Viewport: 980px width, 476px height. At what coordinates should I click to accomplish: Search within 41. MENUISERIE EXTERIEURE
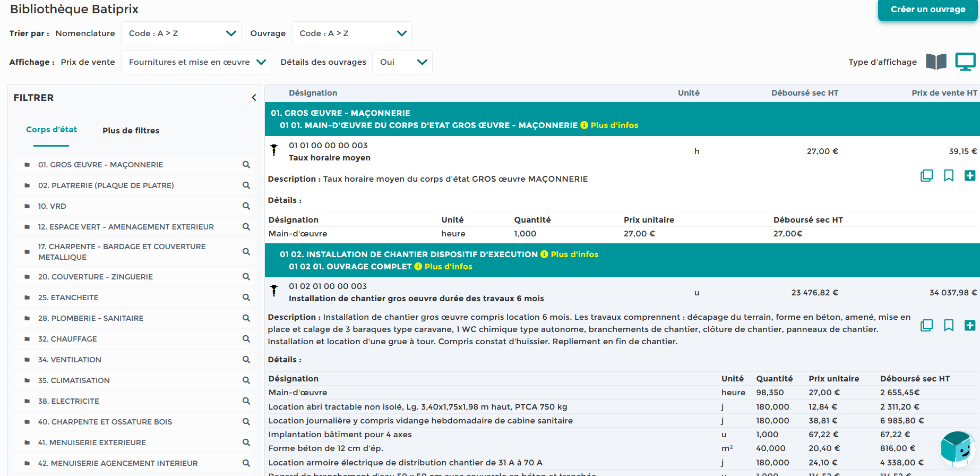246,443
